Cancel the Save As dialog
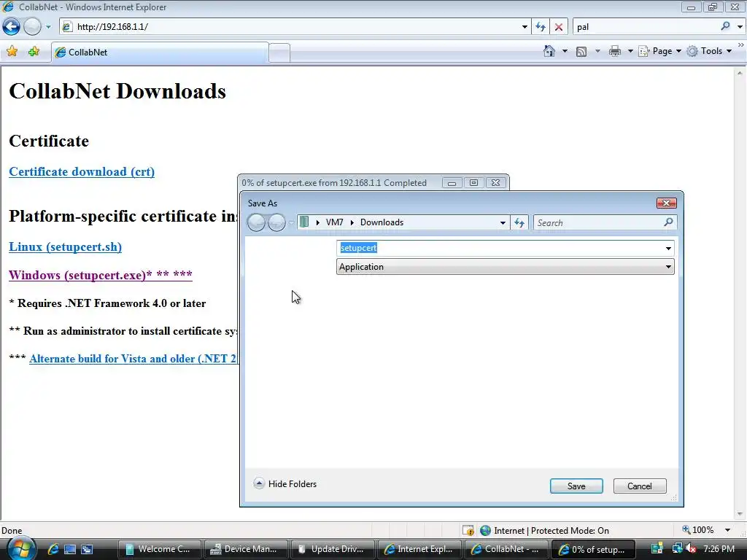The width and height of the screenshot is (747, 560). click(x=639, y=486)
